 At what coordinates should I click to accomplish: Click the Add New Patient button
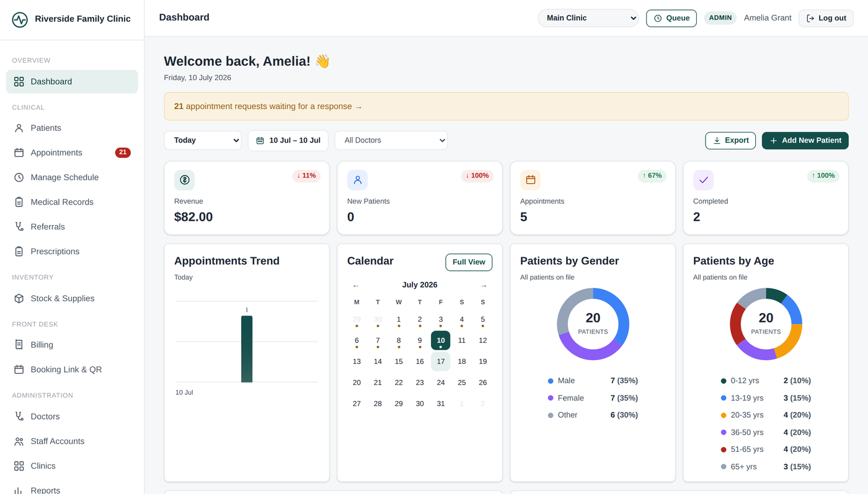tap(805, 140)
